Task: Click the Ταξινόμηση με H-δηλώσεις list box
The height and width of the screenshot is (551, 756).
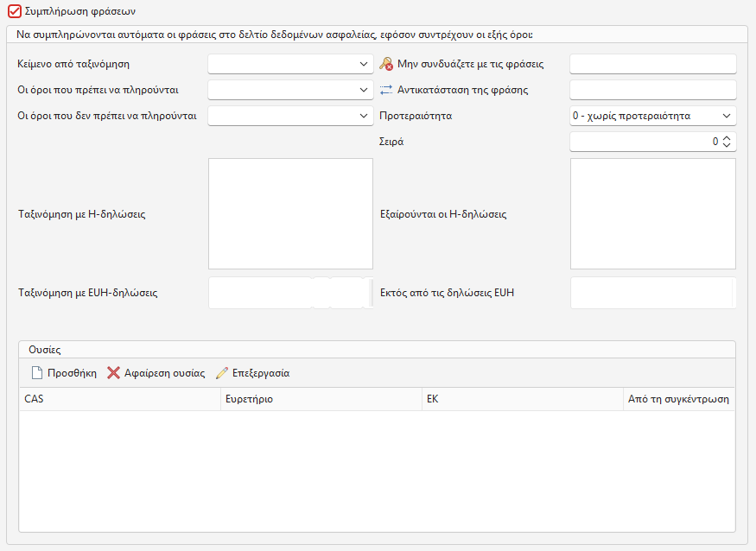Action: pyautogui.click(x=290, y=213)
